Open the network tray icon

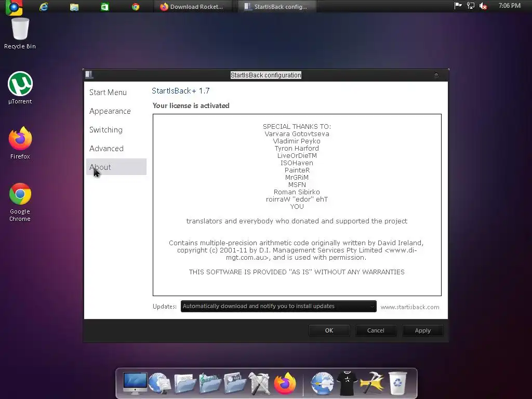tap(471, 5)
